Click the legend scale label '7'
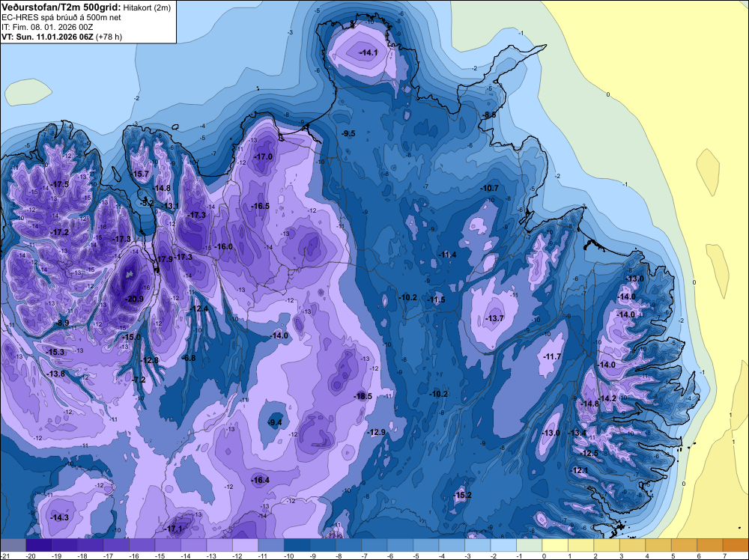 [x=724, y=556]
